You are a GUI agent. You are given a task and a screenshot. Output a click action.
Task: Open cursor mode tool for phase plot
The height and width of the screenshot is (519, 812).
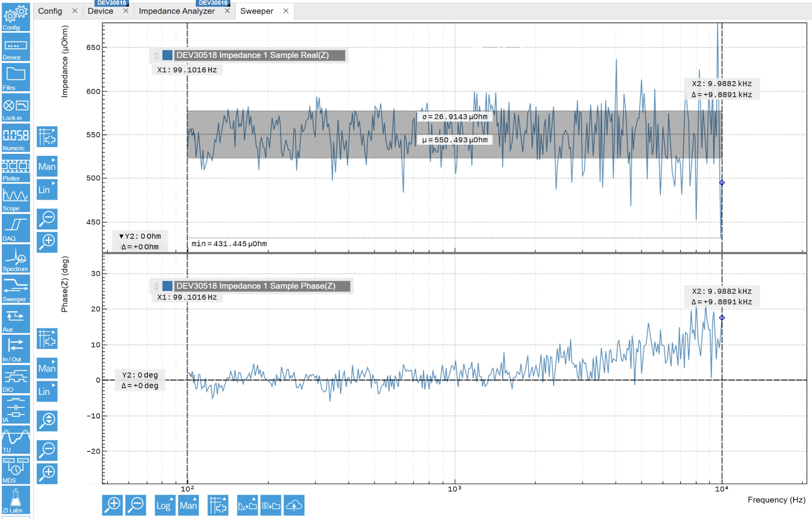click(47, 339)
